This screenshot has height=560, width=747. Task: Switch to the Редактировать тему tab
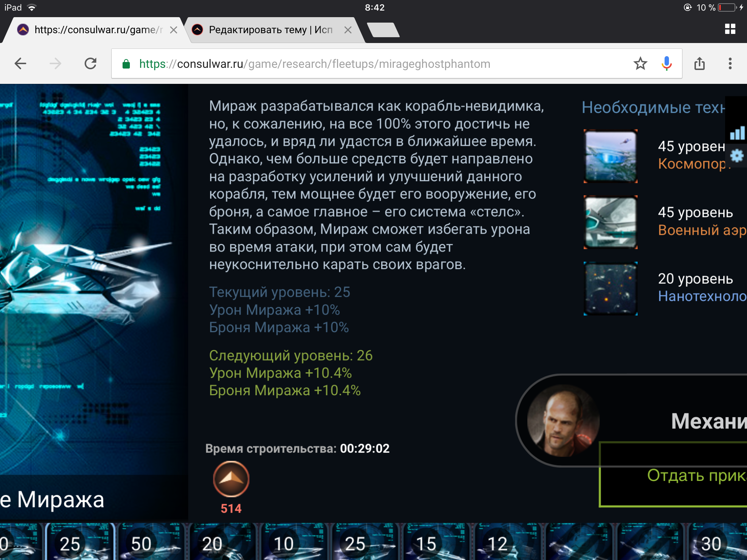tap(270, 30)
